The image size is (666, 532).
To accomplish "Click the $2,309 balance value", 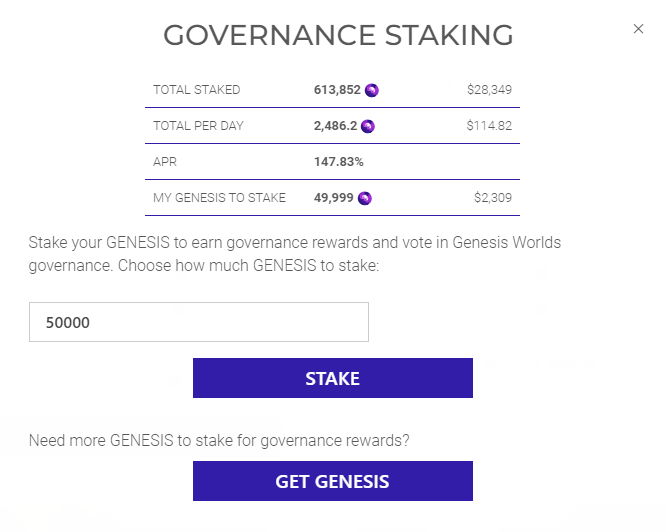I will click(x=493, y=198).
